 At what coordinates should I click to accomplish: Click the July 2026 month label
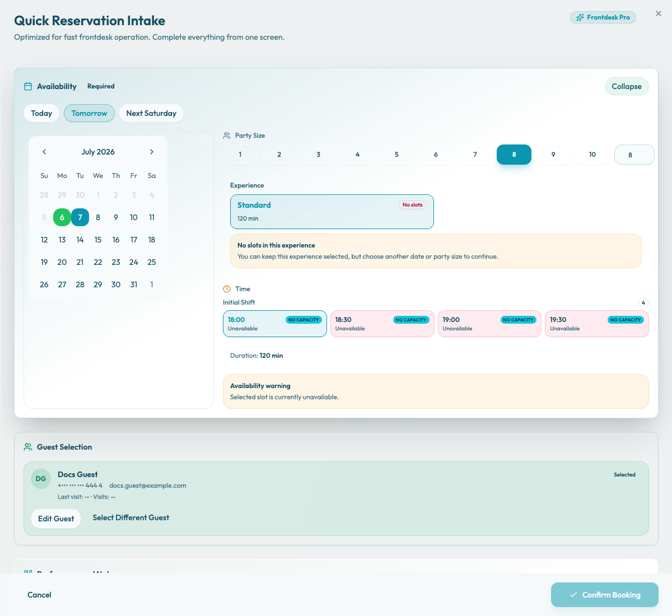[98, 152]
